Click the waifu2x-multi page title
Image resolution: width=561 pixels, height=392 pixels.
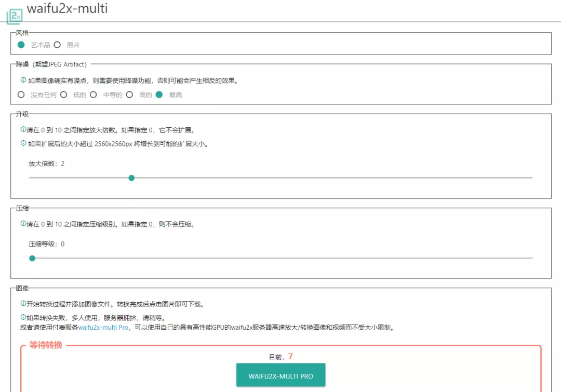[x=68, y=8]
